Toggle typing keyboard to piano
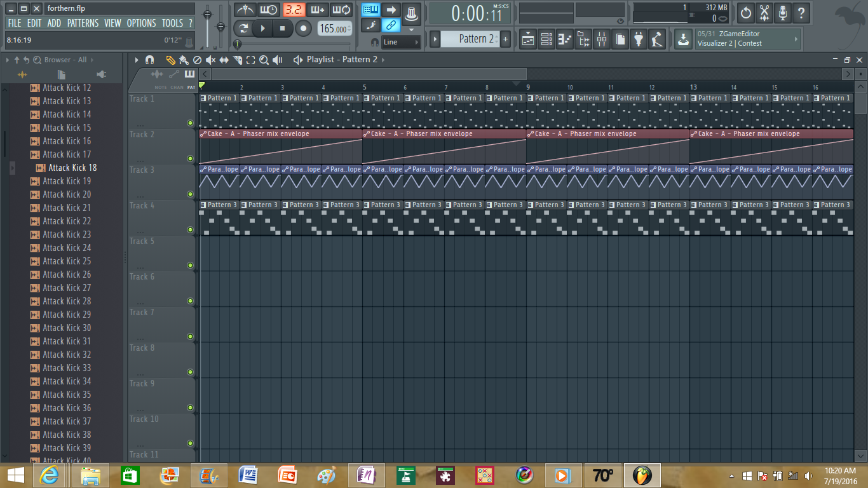The height and width of the screenshot is (488, 868). pos(371,10)
